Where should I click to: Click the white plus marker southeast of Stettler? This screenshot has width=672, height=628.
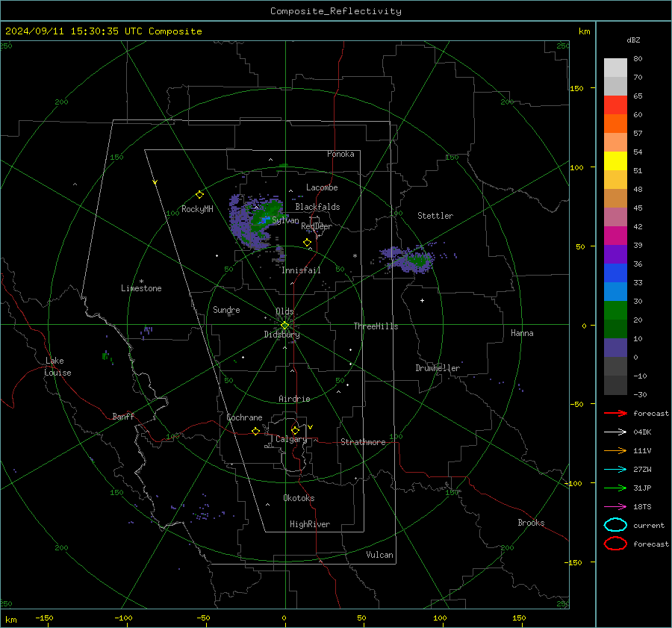(422, 300)
